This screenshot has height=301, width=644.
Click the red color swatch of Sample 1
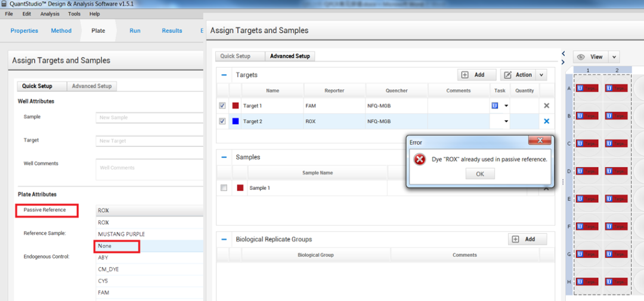pos(240,188)
